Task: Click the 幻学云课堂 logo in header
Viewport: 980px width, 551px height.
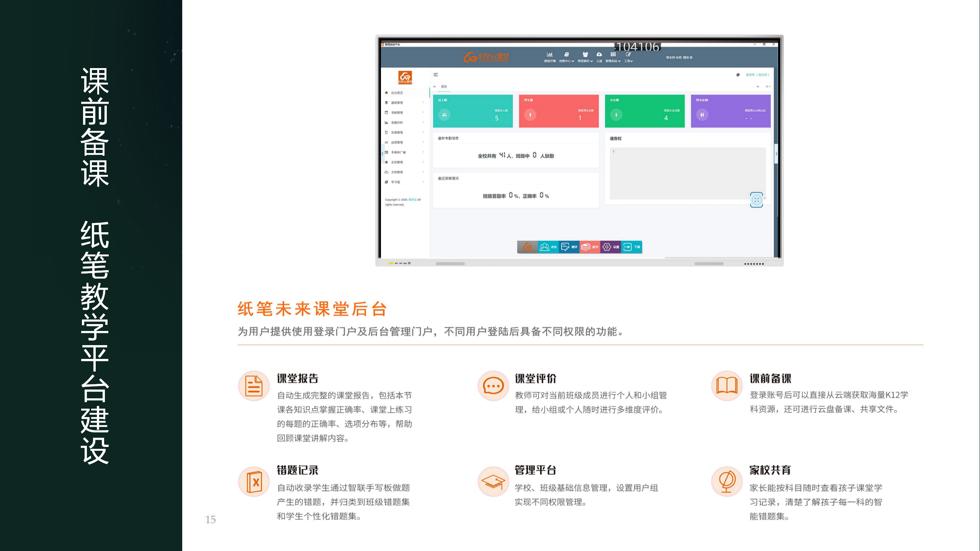Action: pyautogui.click(x=486, y=57)
